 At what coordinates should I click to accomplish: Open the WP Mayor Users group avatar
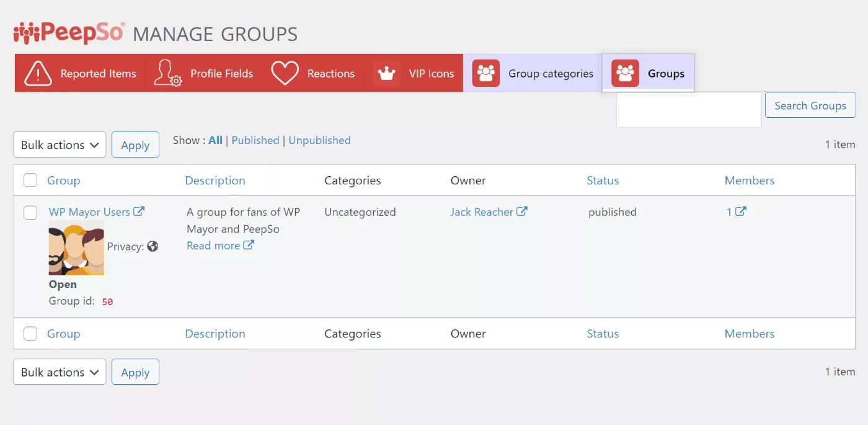tap(76, 248)
